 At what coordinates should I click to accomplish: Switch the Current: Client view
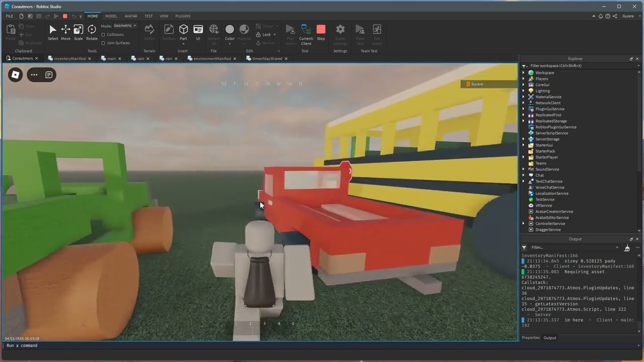pos(306,34)
